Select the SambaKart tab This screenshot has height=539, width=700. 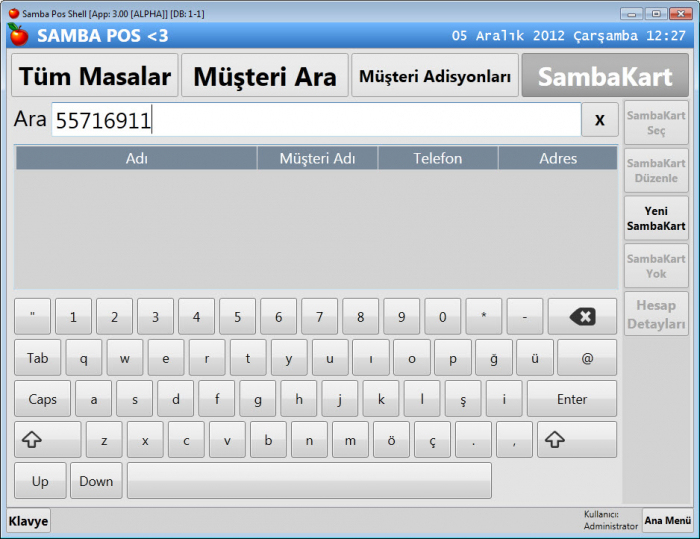[x=604, y=76]
